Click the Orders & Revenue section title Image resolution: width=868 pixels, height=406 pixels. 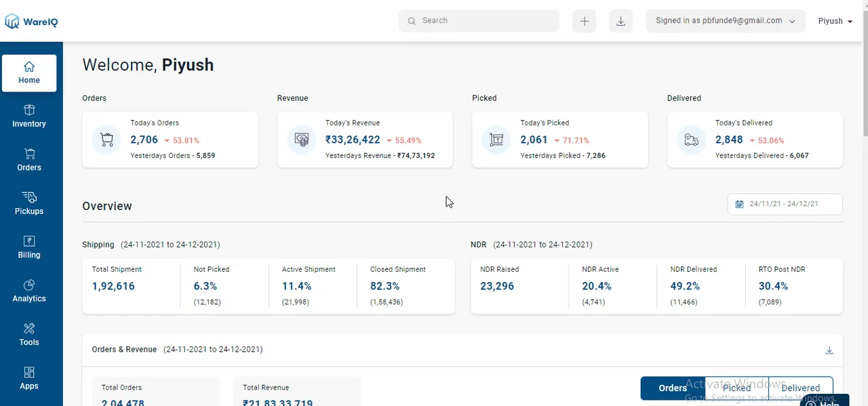tap(124, 350)
